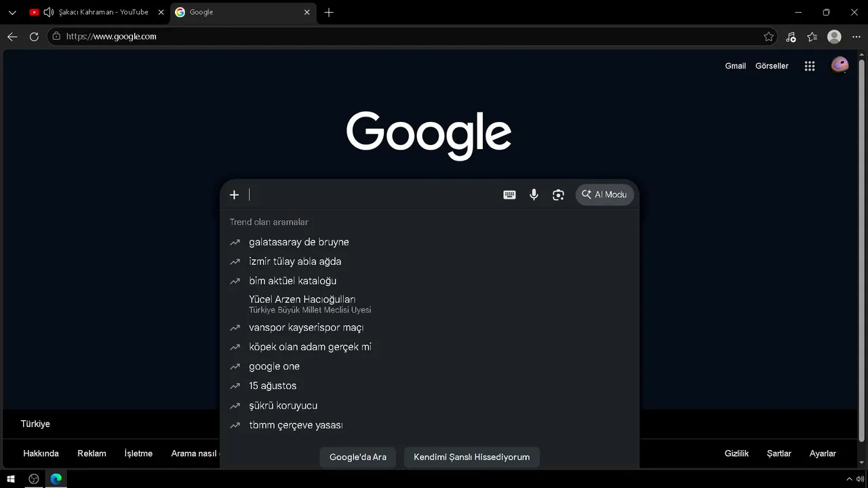This screenshot has width=868, height=488.
Task: Select suggestion "galatasaray de bruyne"
Action: 429,242
